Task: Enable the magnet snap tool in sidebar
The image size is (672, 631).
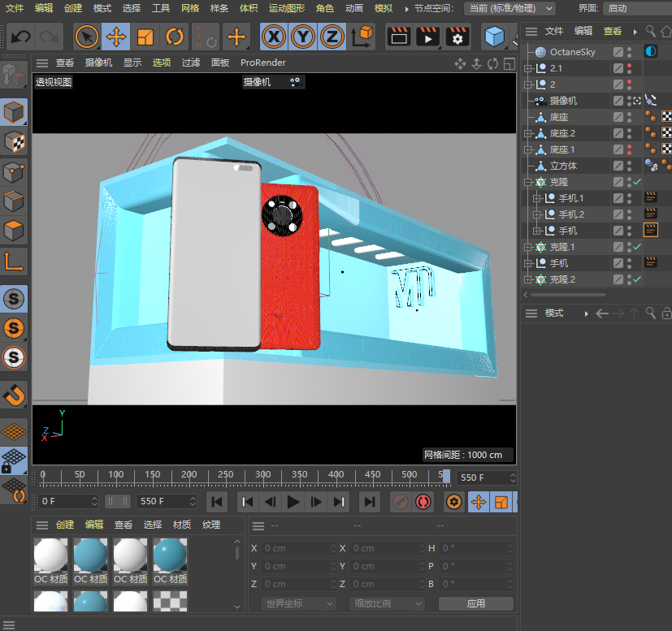Action: pos(15,394)
